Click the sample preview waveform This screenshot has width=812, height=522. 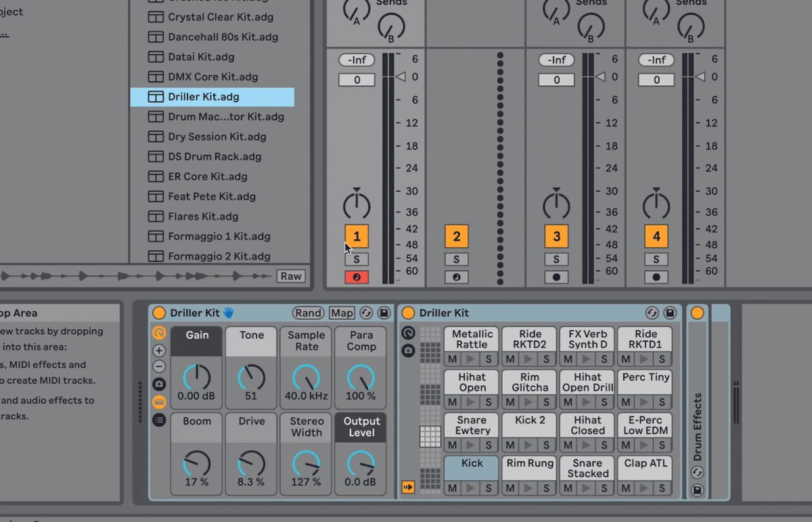(137, 276)
